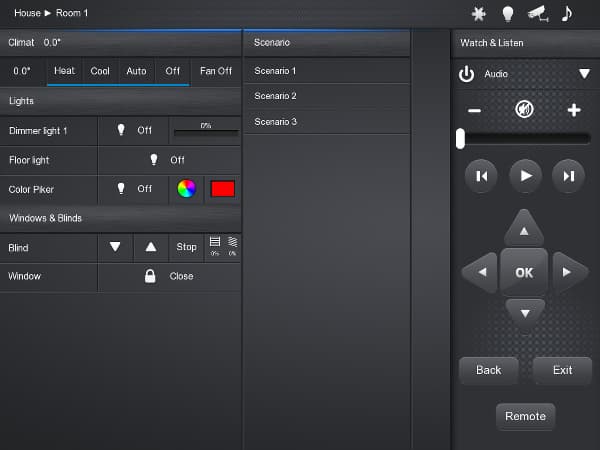
Task: Confirm with the OK button
Action: (x=524, y=272)
